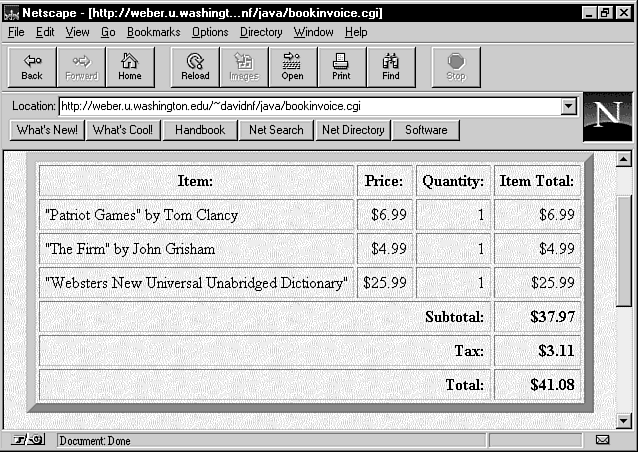Print the invoice page
638x453 pixels.
pyautogui.click(x=341, y=66)
